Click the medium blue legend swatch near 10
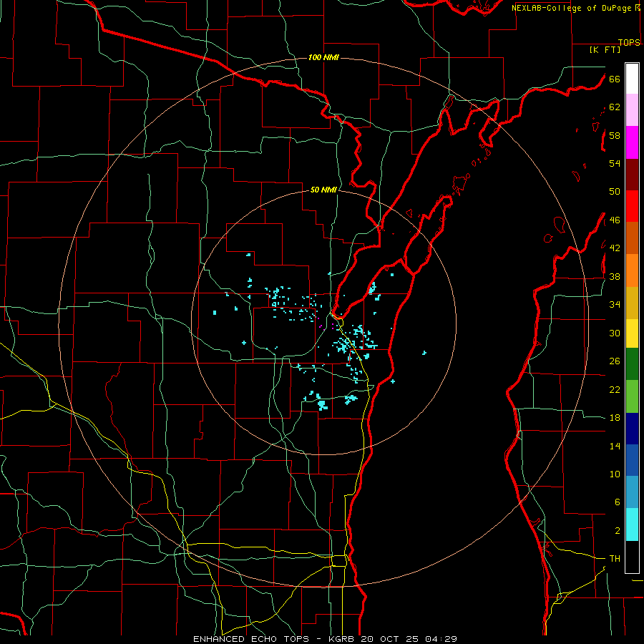This screenshot has height=644, width=644. point(632,460)
